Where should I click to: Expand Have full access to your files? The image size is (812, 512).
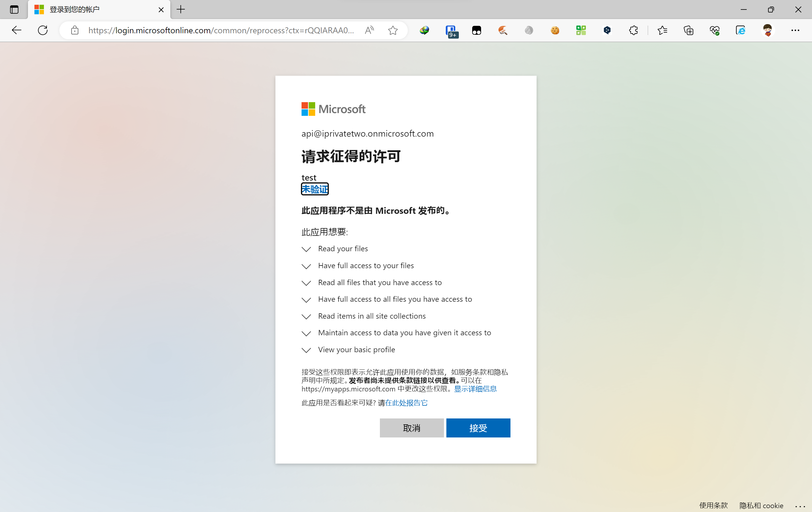point(357,266)
